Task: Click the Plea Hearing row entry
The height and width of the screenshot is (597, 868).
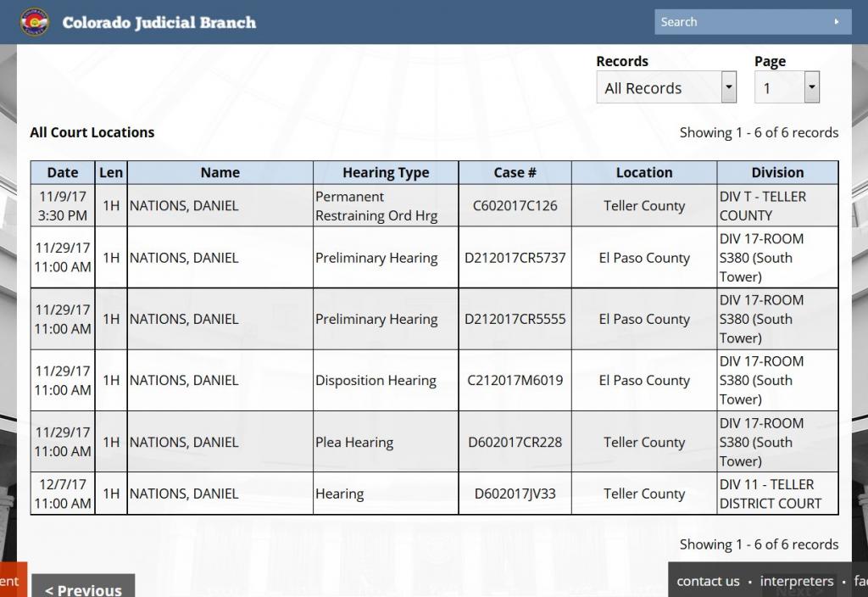Action: coord(354,442)
